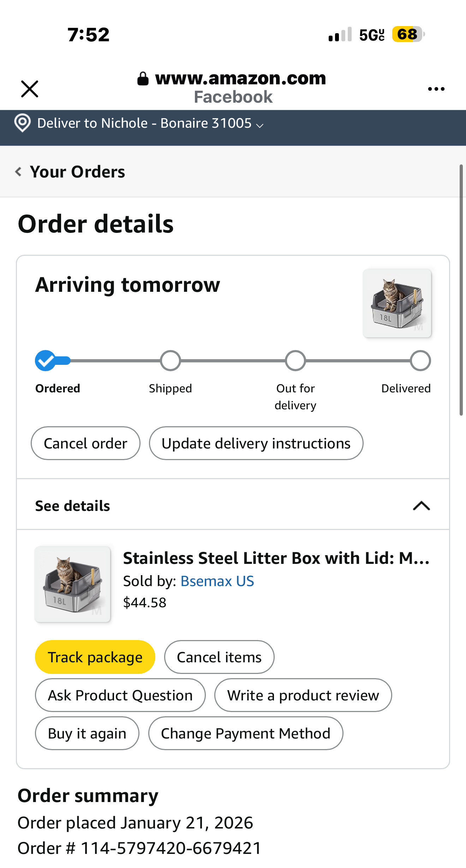
Task: Tap Ask Product Question
Action: pyautogui.click(x=120, y=695)
